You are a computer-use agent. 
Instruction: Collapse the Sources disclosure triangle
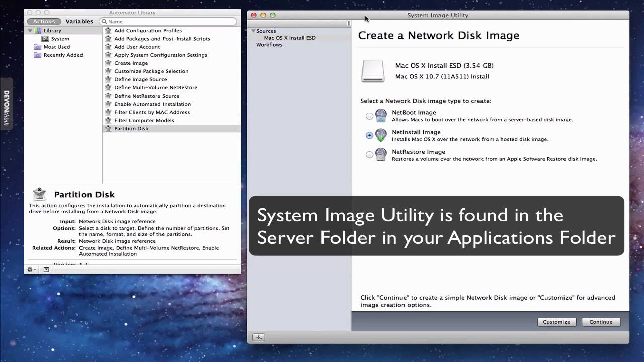pos(254,31)
